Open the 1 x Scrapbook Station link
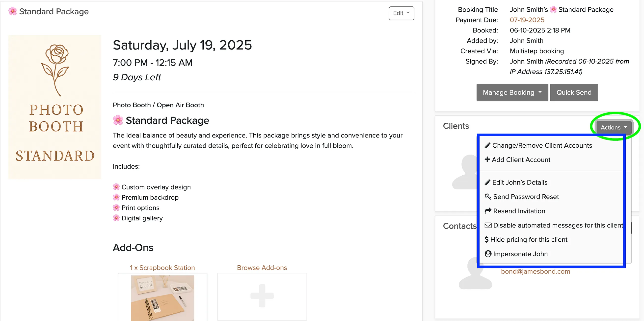 click(x=162, y=268)
